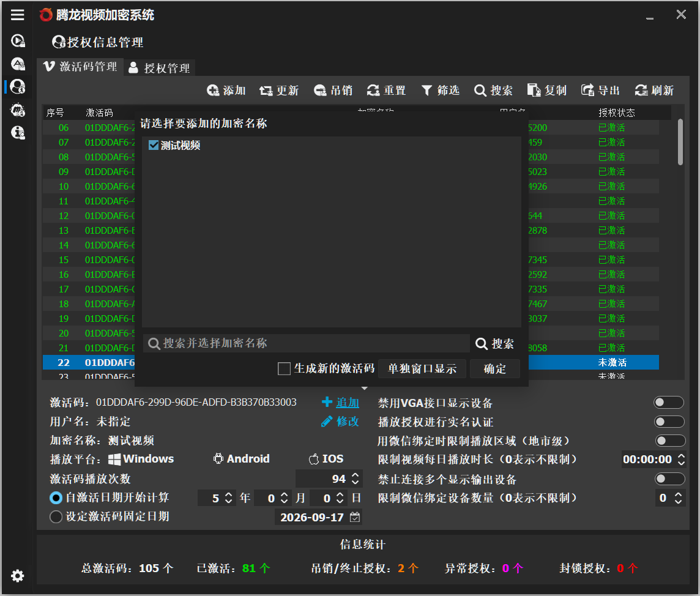Open the video playback sidebar icon
The height and width of the screenshot is (596, 700).
click(x=17, y=40)
